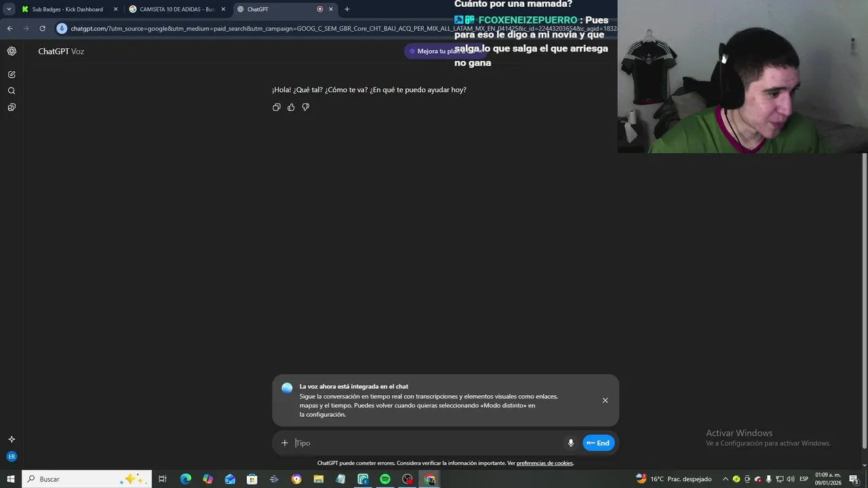
Task: Open the Windows Start menu
Action: pyautogui.click(x=11, y=479)
